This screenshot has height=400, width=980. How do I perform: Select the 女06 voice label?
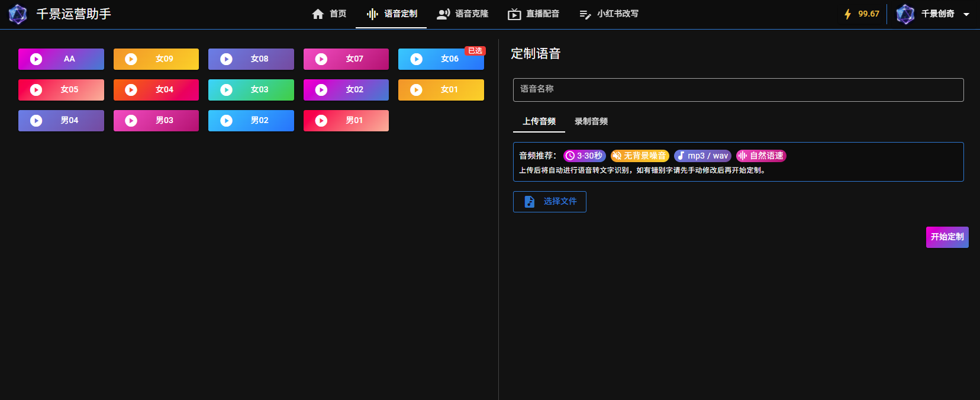tap(450, 59)
